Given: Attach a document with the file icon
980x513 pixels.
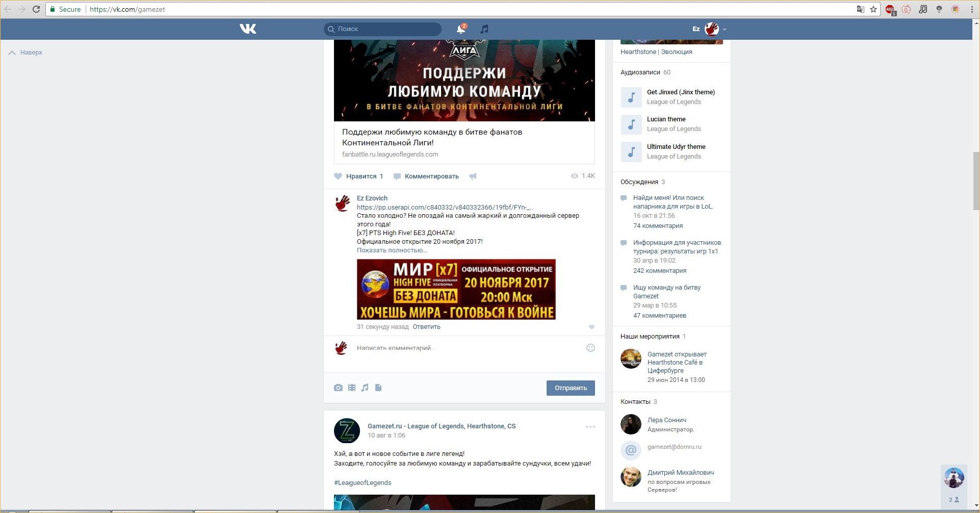Looking at the screenshot, I should tap(378, 388).
